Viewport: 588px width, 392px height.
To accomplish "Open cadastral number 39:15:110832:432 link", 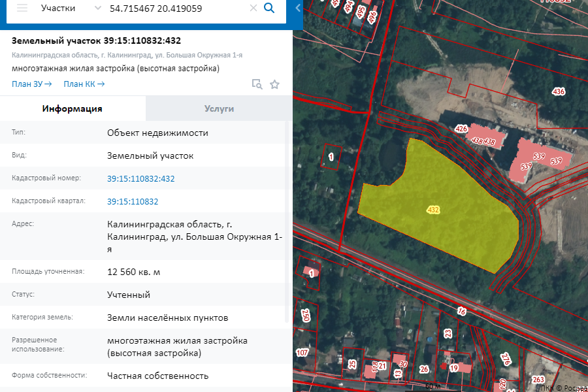I will 140,178.
